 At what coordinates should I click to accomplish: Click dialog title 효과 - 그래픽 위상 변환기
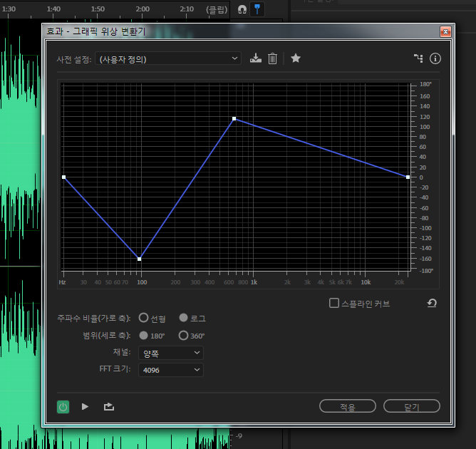pyautogui.click(x=96, y=31)
